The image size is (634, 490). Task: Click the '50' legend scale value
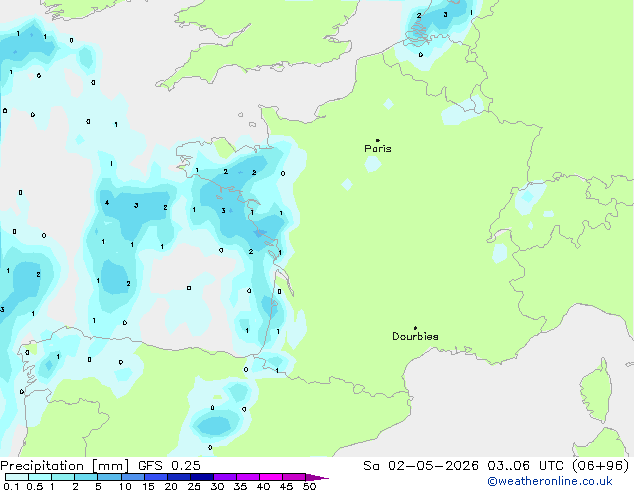(x=309, y=486)
